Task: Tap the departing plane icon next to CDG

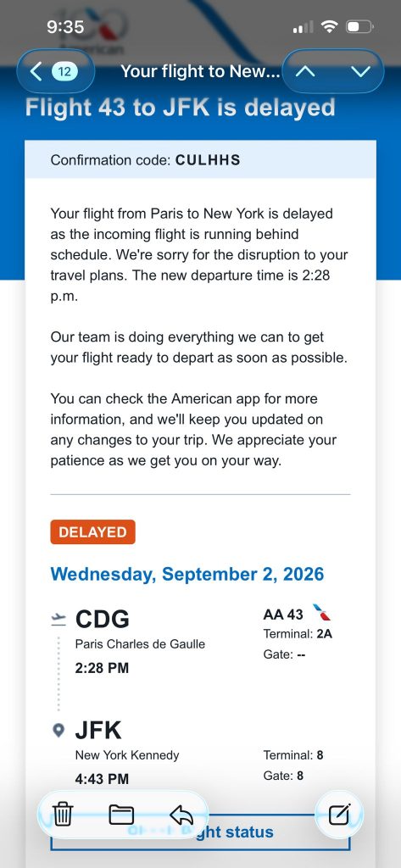Action: 58,619
